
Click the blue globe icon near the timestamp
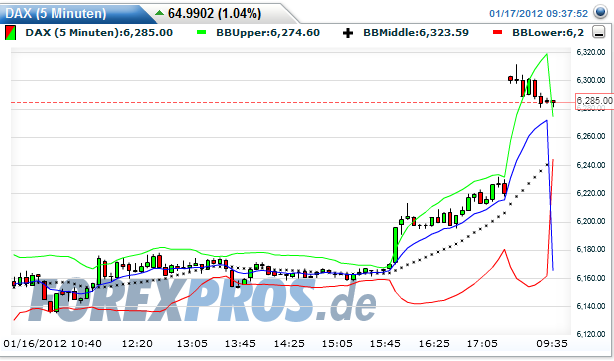tap(600, 12)
